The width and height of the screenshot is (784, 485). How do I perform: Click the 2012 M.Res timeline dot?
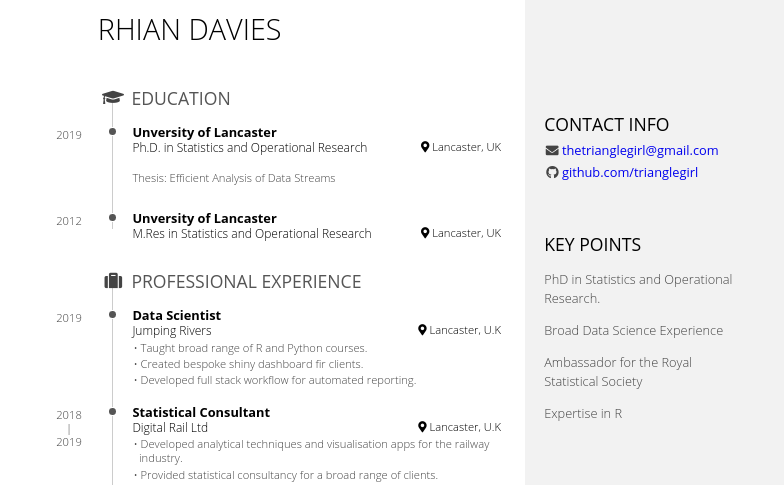pos(113,218)
